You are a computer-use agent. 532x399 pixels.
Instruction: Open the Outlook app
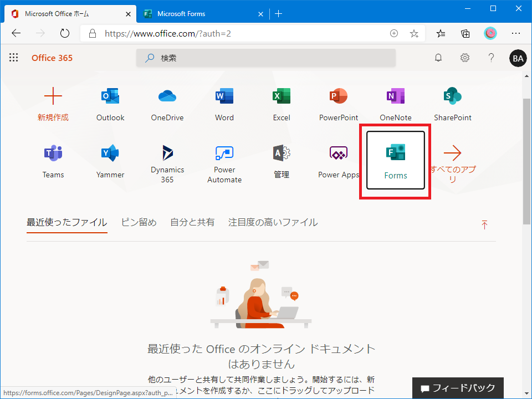[x=110, y=105]
